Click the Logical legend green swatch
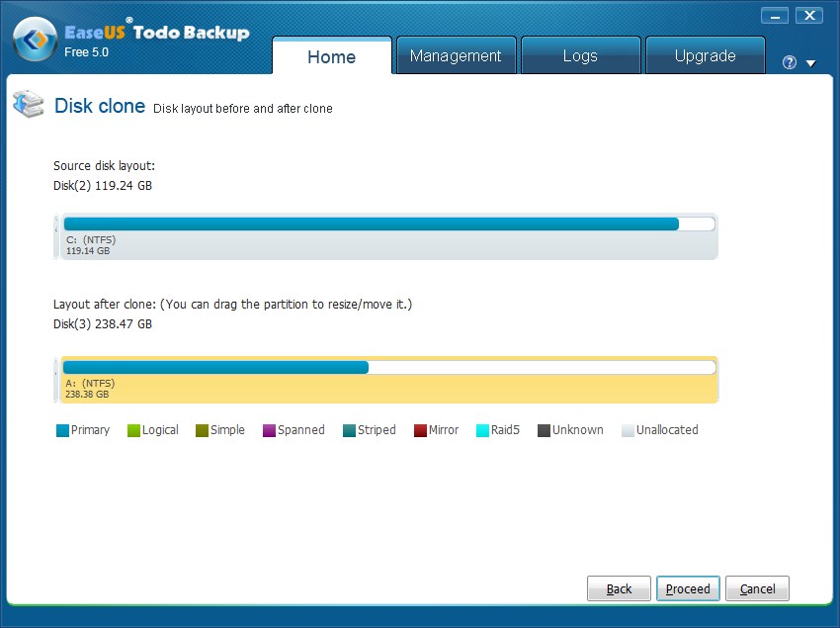Viewport: 840px width, 628px height. [x=133, y=431]
